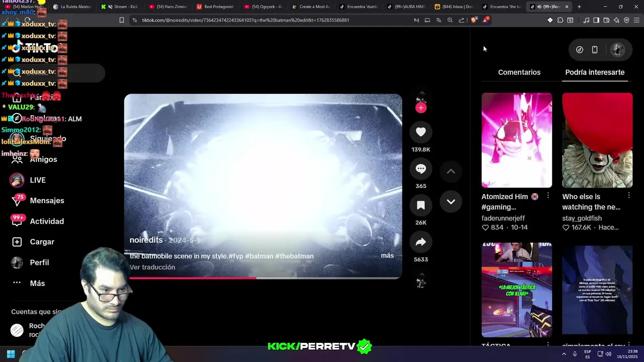The height and width of the screenshot is (362, 644).
Task: Open the Atomized Him video thumbnail
Action: click(517, 140)
